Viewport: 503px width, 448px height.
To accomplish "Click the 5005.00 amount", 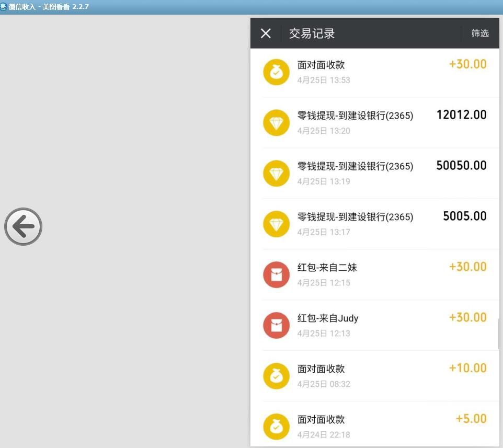I will click(464, 216).
